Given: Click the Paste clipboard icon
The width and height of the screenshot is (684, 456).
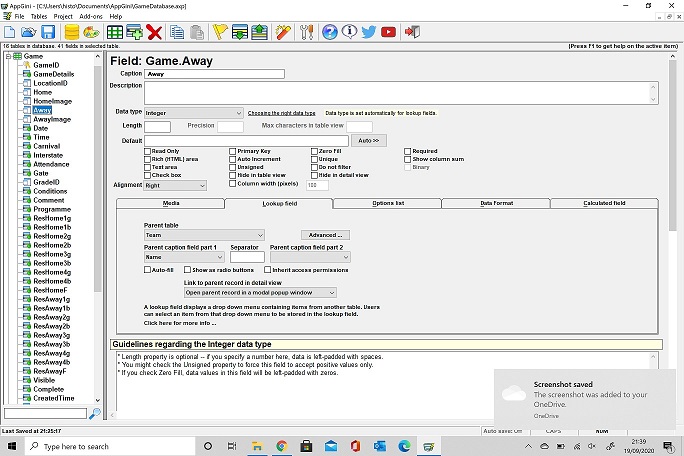Looking at the screenshot, I should click(x=197, y=32).
